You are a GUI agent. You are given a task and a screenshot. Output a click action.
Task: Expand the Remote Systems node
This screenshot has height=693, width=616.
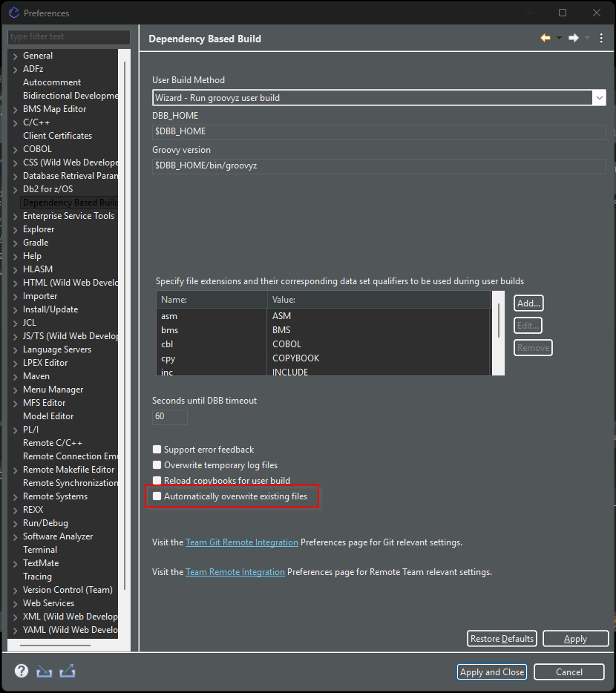coord(16,497)
